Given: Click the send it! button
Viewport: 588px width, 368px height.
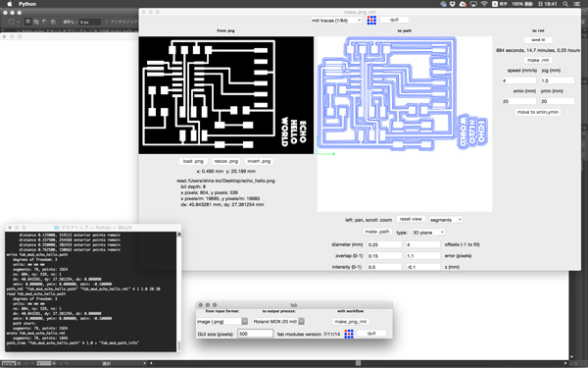Looking at the screenshot, I should pos(538,40).
